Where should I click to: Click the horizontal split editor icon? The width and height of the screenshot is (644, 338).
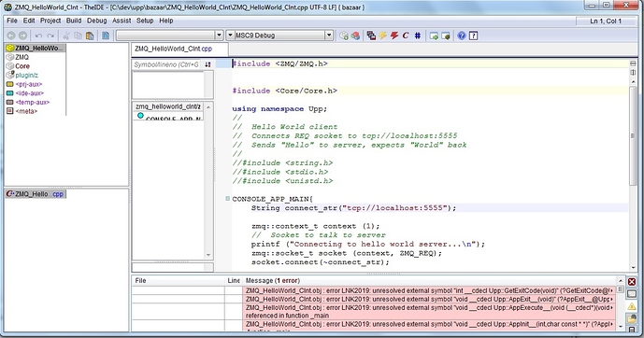(x=633, y=63)
